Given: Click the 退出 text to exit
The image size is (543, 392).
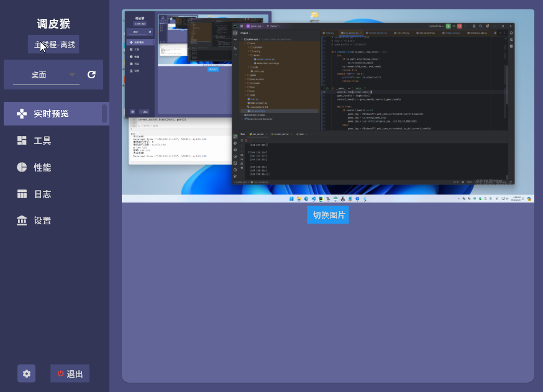Looking at the screenshot, I should point(75,373).
